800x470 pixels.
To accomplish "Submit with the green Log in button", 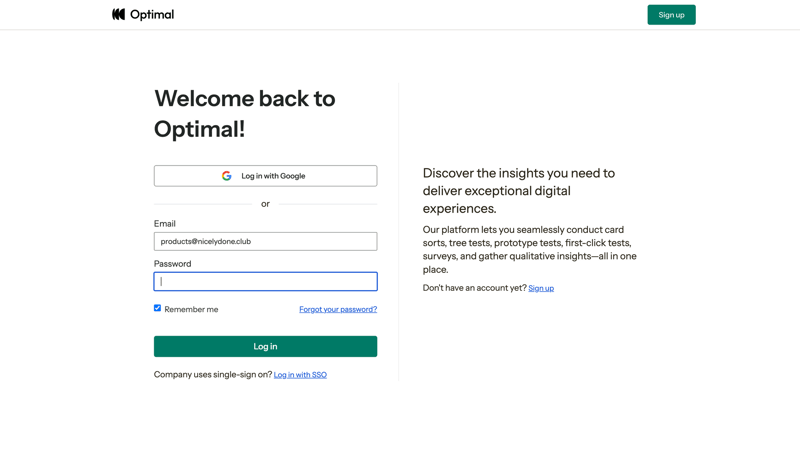I will 265,346.
